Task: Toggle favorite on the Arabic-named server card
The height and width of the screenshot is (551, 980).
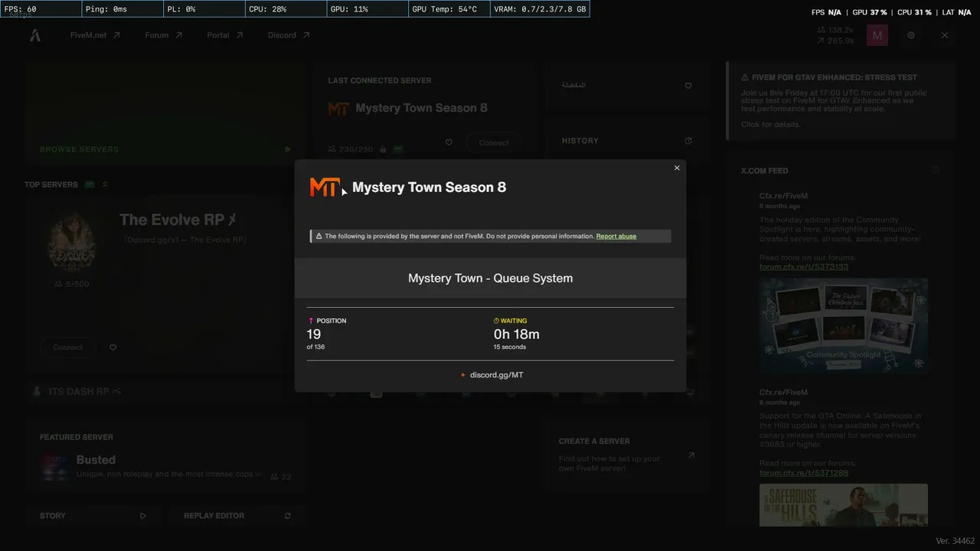Action: click(x=688, y=86)
